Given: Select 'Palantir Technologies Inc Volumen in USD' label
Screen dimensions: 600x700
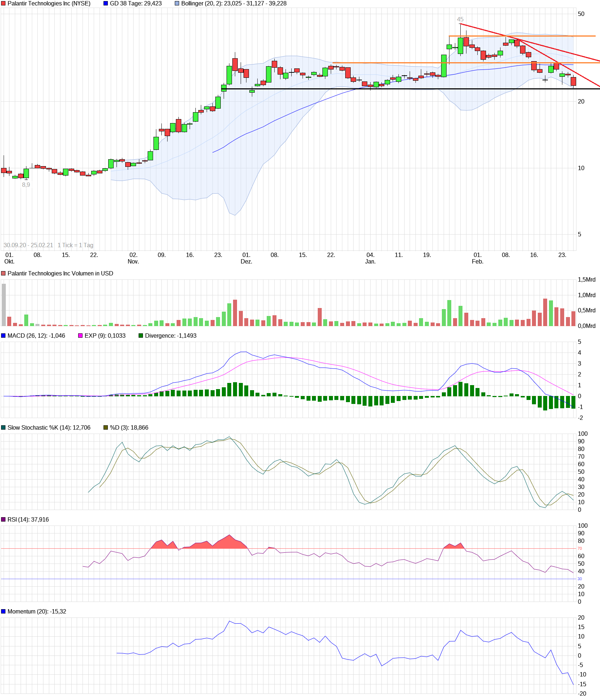Looking at the screenshot, I should (60, 274).
